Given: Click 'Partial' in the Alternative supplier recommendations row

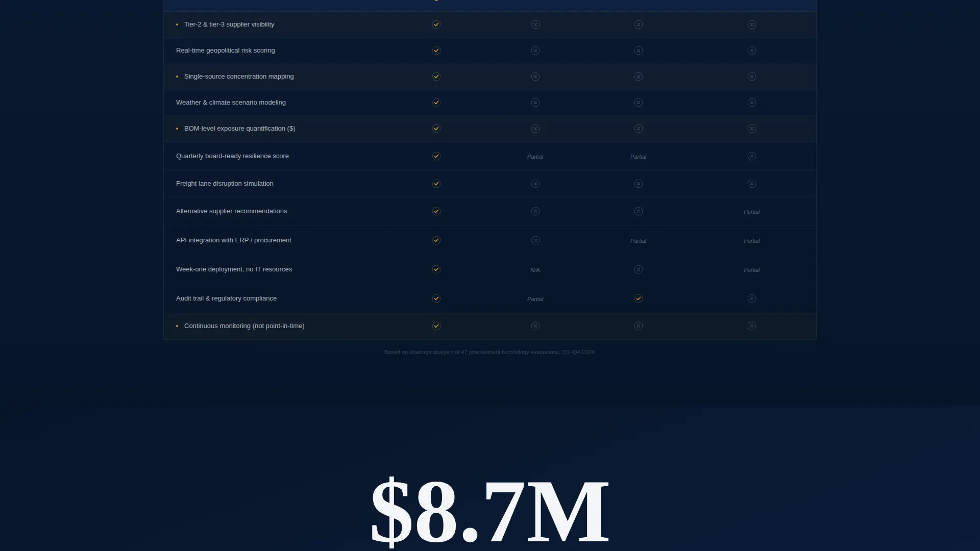Looking at the screenshot, I should click(752, 212).
